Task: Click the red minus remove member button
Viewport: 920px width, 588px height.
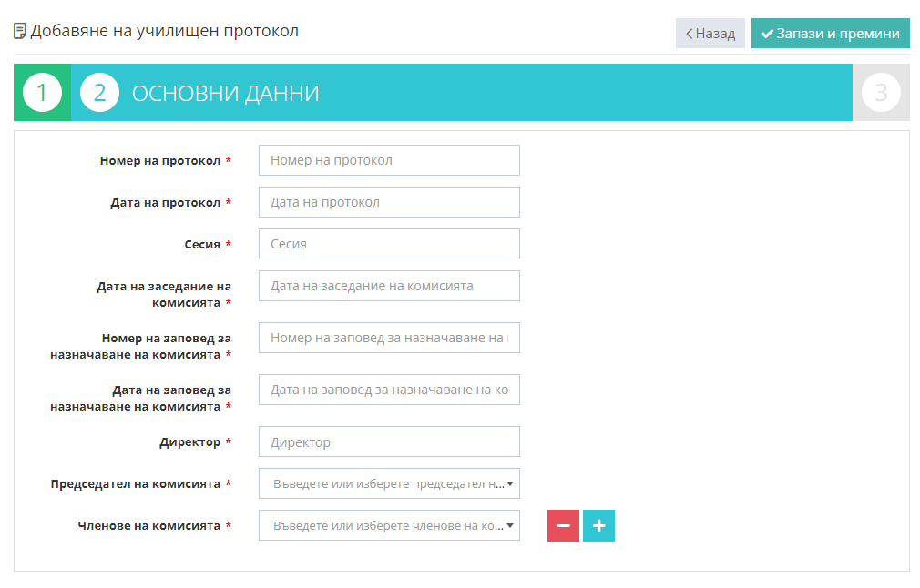Action: pyautogui.click(x=563, y=525)
